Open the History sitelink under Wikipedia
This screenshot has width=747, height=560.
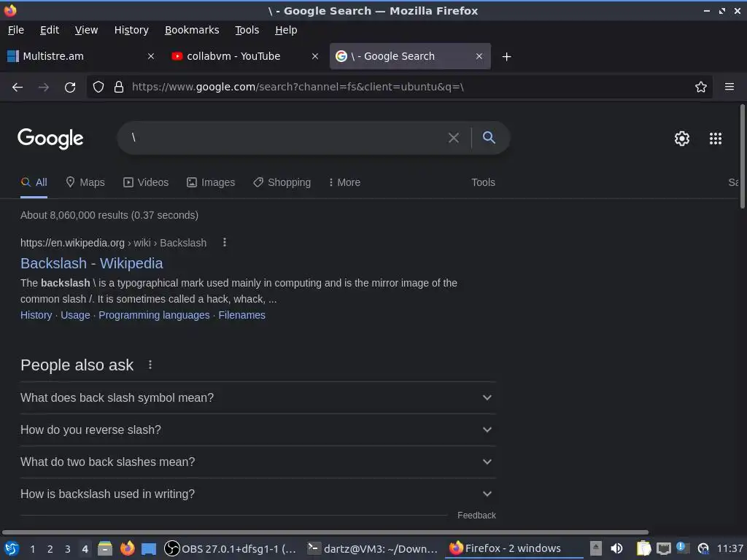coord(36,315)
